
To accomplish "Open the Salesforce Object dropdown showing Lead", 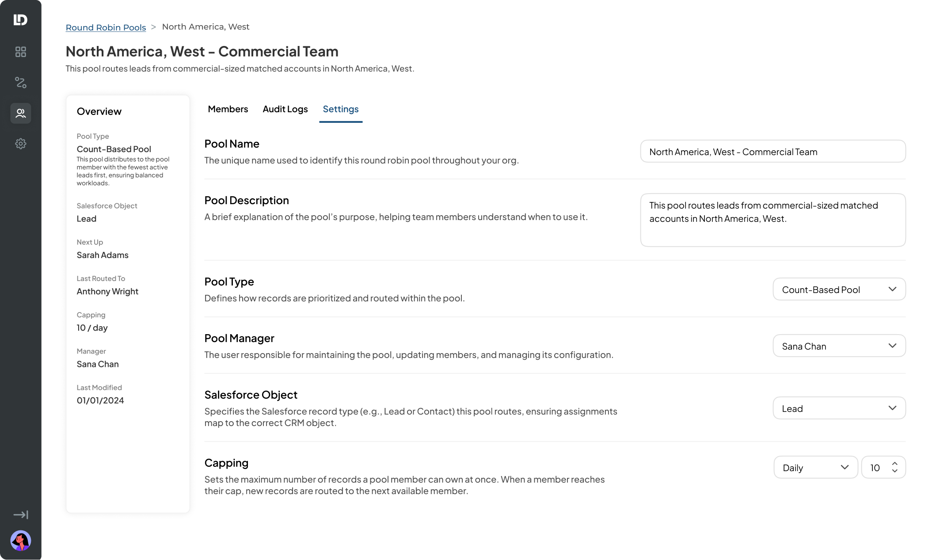I will (839, 408).
